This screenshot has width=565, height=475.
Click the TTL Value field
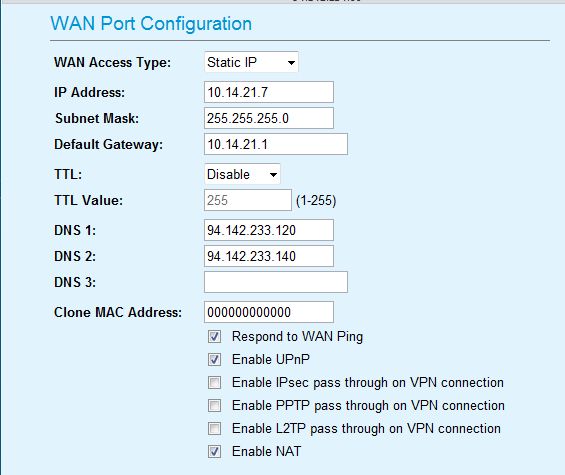click(x=248, y=200)
